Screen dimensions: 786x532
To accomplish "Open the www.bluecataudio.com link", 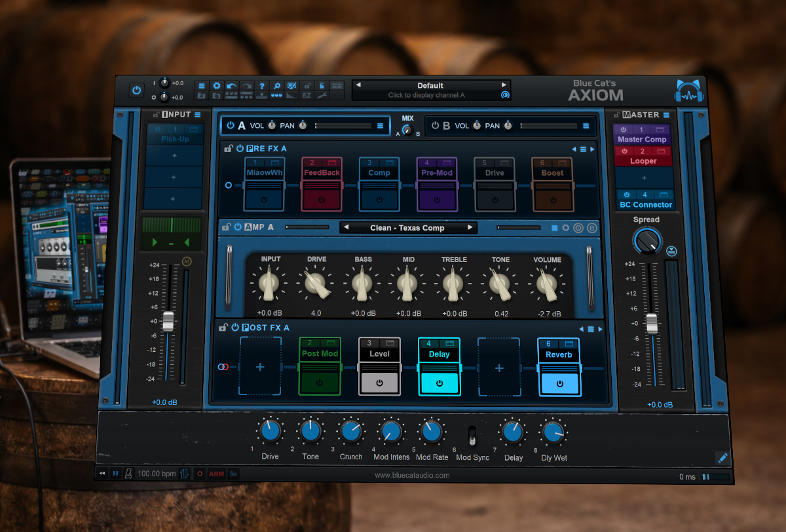I will (x=412, y=475).
